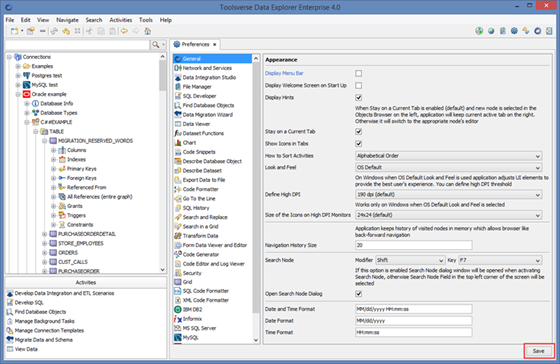560x364 pixels.
Task: Close the Preferences tab
Action: coord(215,45)
